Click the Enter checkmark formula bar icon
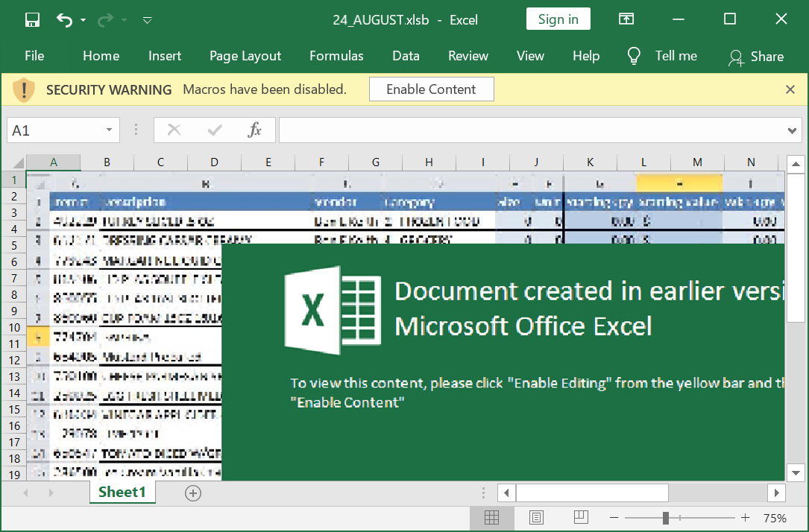The width and height of the screenshot is (809, 532). click(x=215, y=130)
